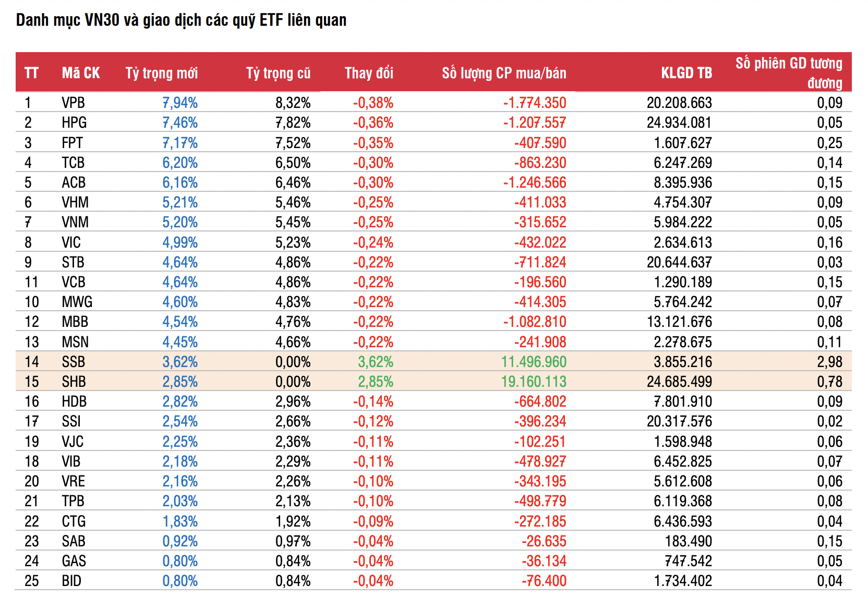The width and height of the screenshot is (868, 610).
Task: Select the share quantity 11.496.960
Action: (x=534, y=362)
